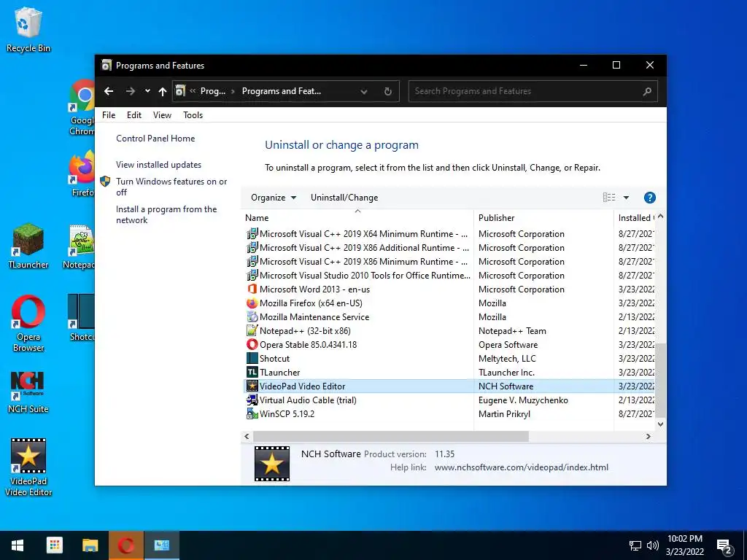Image resolution: width=747 pixels, height=560 pixels.
Task: Click the Microsoft Word 2013 Office icon
Action: pyautogui.click(x=252, y=289)
